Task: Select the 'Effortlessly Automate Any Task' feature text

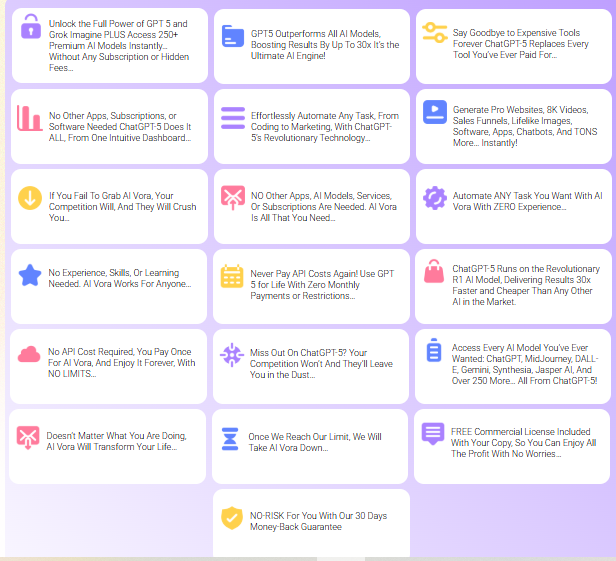Action: 310,126
